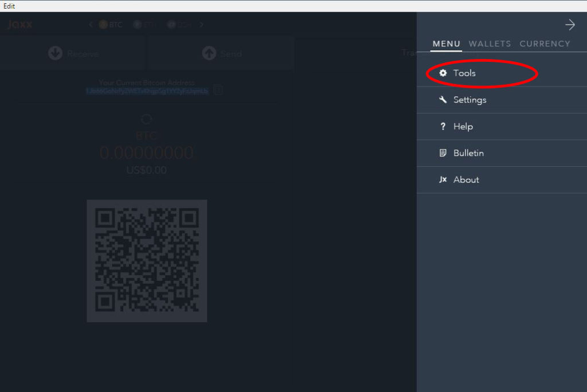This screenshot has width=587, height=392.
Task: Click the refresh balance icon
Action: [146, 119]
